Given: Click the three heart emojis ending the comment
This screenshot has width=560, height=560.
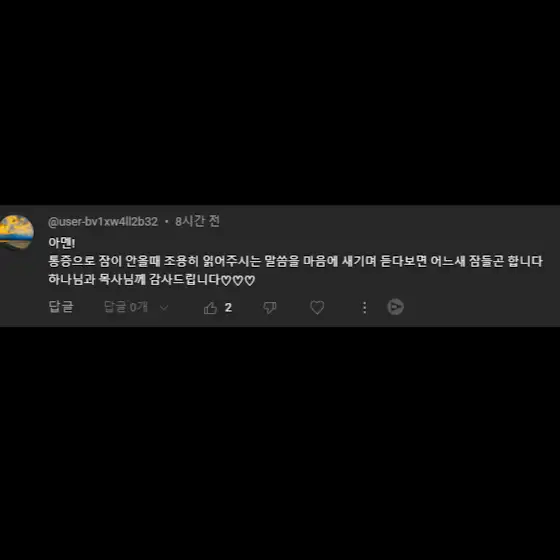Looking at the screenshot, I should tap(238, 280).
